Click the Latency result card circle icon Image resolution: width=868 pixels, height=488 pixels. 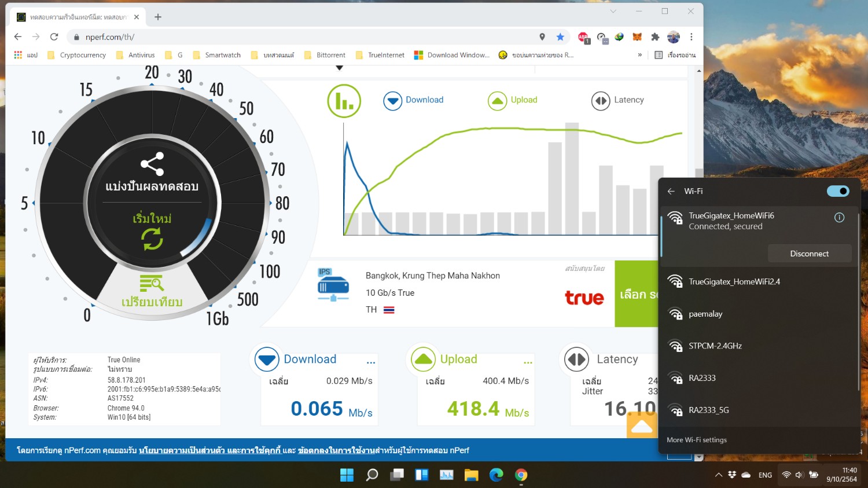coord(577,359)
